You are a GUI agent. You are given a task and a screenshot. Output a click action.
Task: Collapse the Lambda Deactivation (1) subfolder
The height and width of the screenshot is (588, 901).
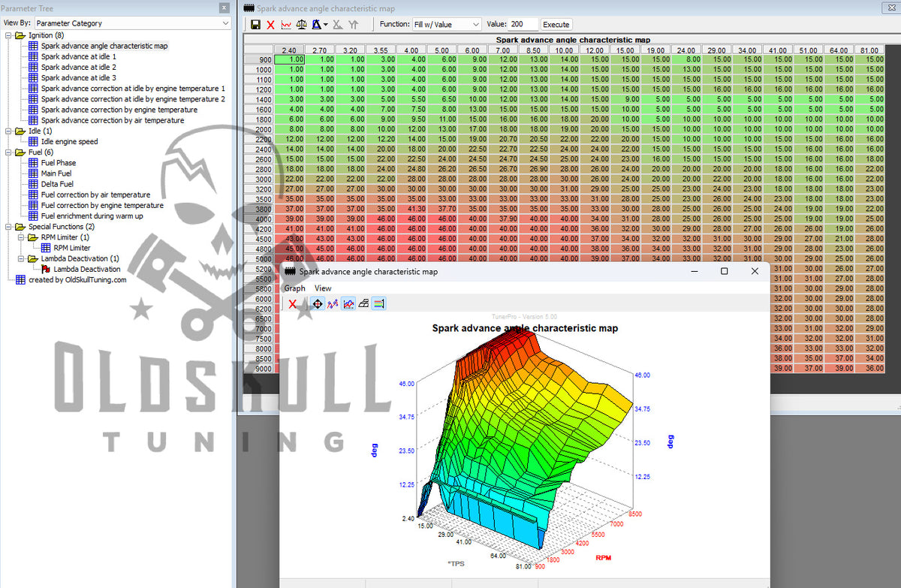(20, 258)
